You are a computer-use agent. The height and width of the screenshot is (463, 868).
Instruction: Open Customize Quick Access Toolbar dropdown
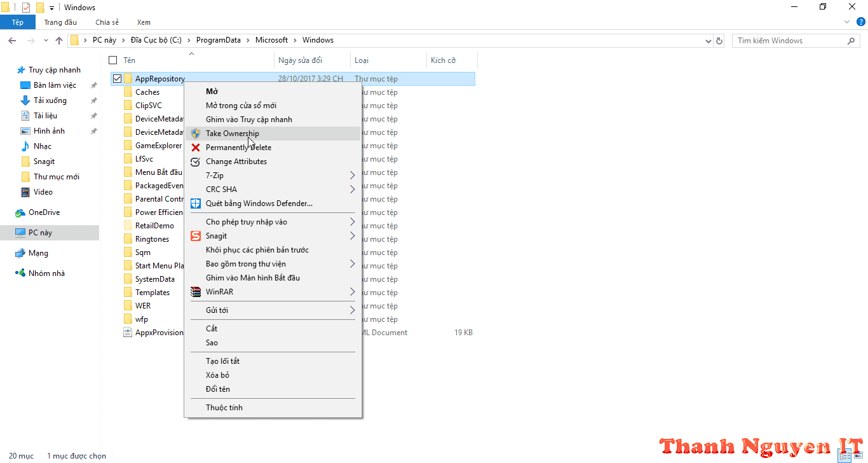51,8
